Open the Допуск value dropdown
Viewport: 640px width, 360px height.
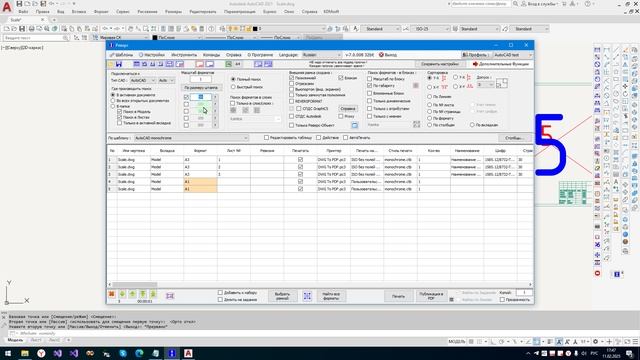click(485, 84)
